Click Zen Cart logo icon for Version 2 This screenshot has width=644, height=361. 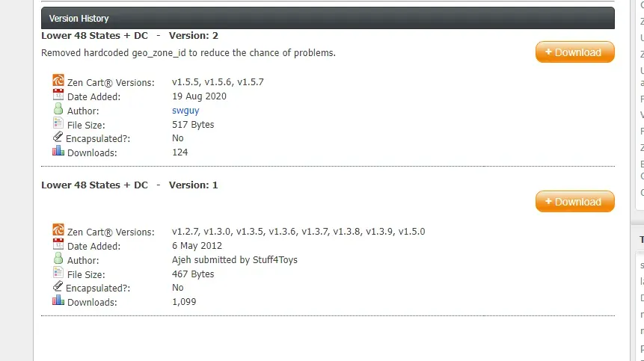tap(58, 81)
